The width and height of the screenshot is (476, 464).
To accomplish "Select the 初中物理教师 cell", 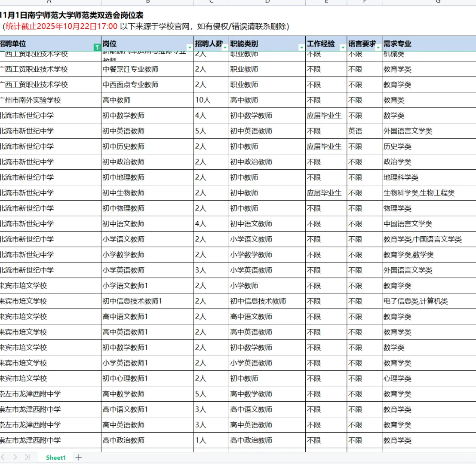I will pos(147,208).
